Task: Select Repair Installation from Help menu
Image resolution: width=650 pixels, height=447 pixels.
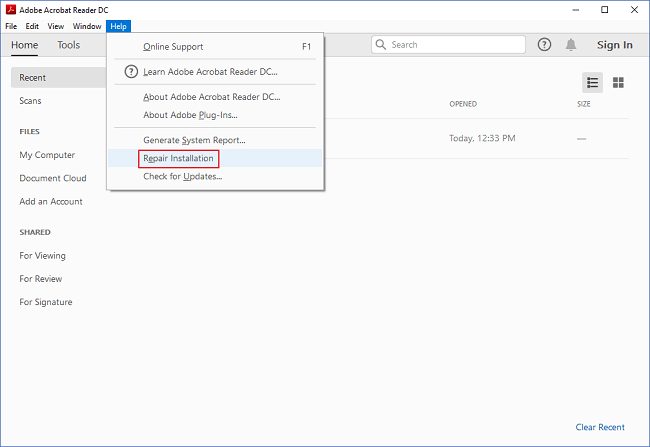Action: [178, 158]
